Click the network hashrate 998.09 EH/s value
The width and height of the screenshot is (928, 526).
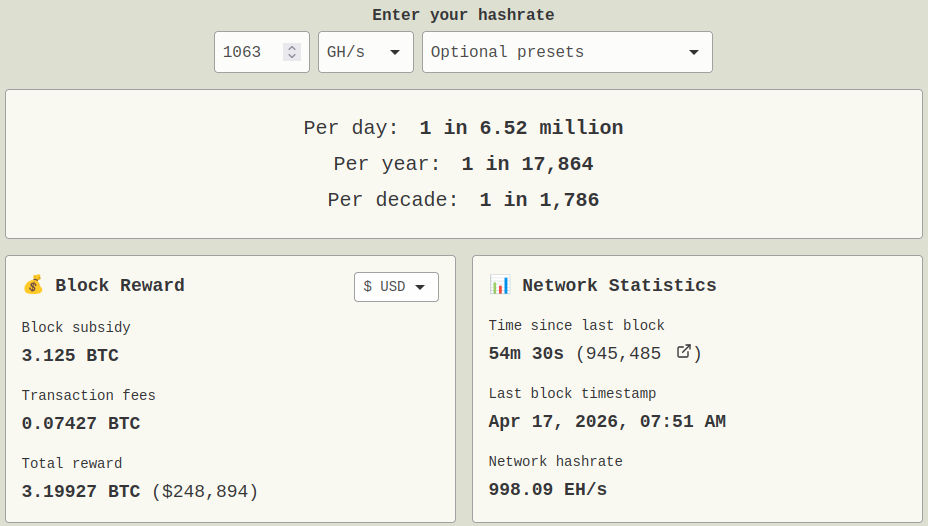tap(547, 490)
